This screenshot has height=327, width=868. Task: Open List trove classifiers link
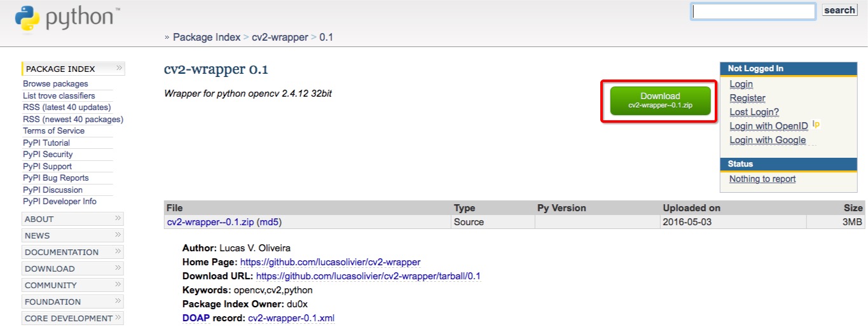tap(59, 95)
